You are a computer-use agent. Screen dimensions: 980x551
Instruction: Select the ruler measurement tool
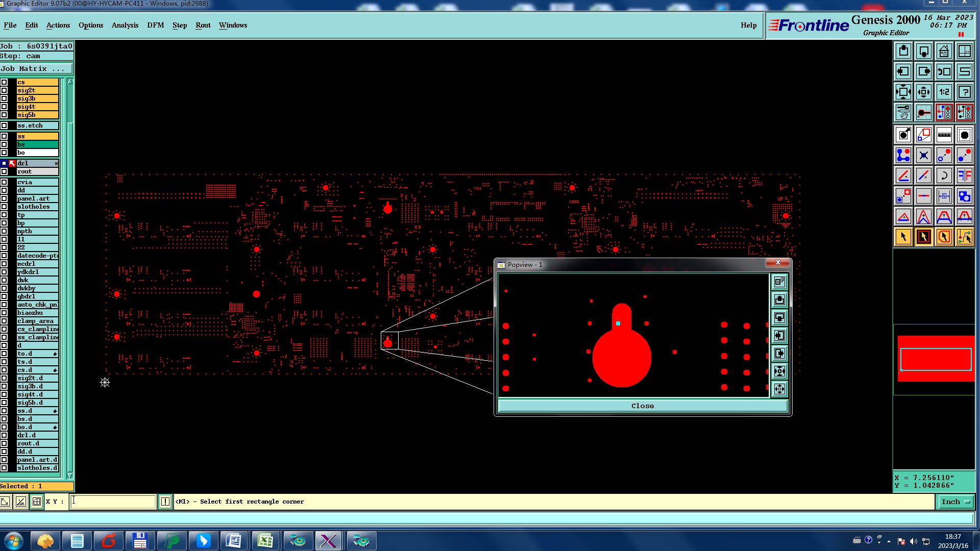944,135
